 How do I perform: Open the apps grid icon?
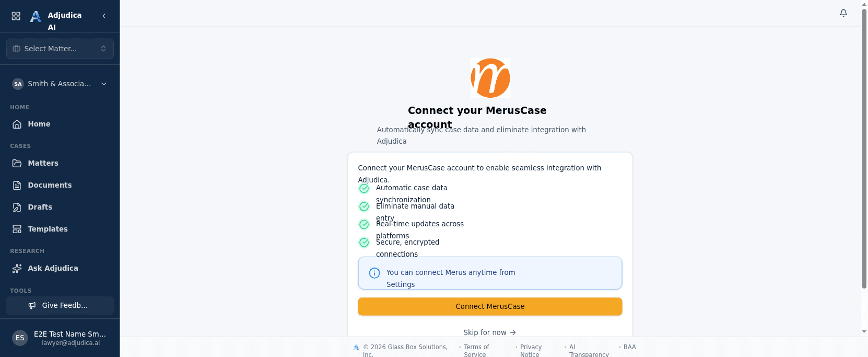16,16
